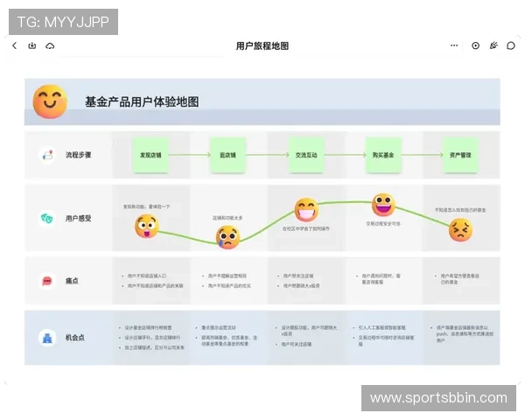Click the red chat bubble icon beside 痛点

click(47, 281)
